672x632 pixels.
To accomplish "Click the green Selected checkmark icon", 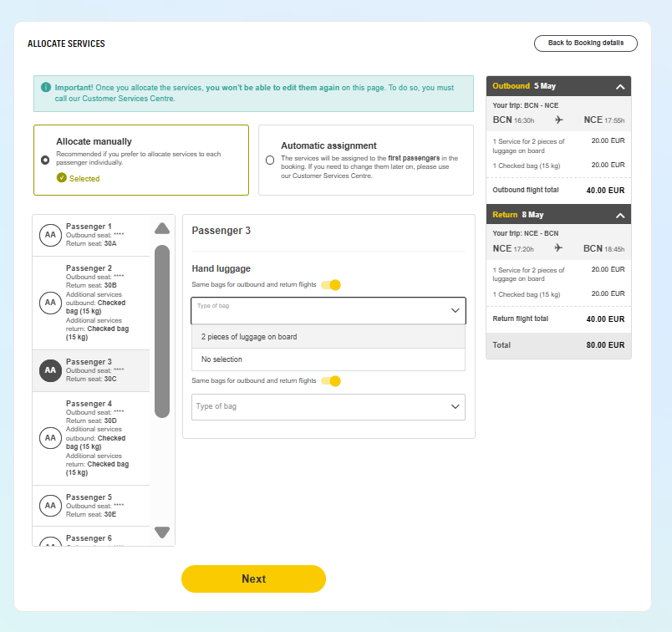I will pos(61,178).
